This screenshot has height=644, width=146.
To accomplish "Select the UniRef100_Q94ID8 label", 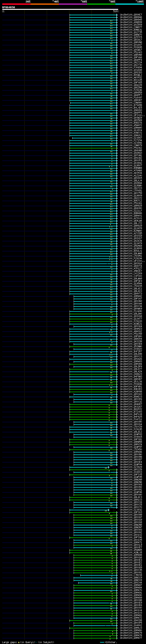I will click(x=131, y=620).
